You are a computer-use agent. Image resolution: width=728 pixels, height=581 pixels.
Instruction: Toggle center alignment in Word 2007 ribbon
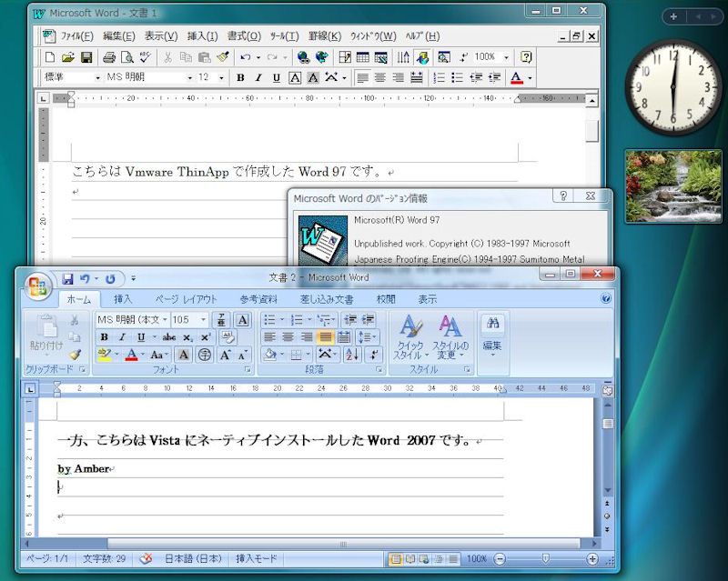288,337
